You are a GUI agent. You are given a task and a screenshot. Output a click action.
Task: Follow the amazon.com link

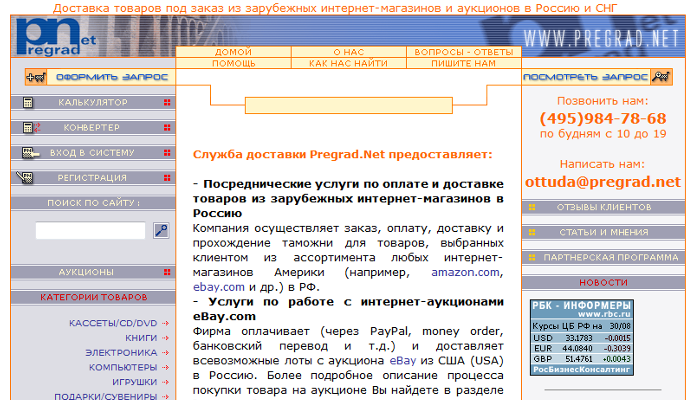(465, 272)
